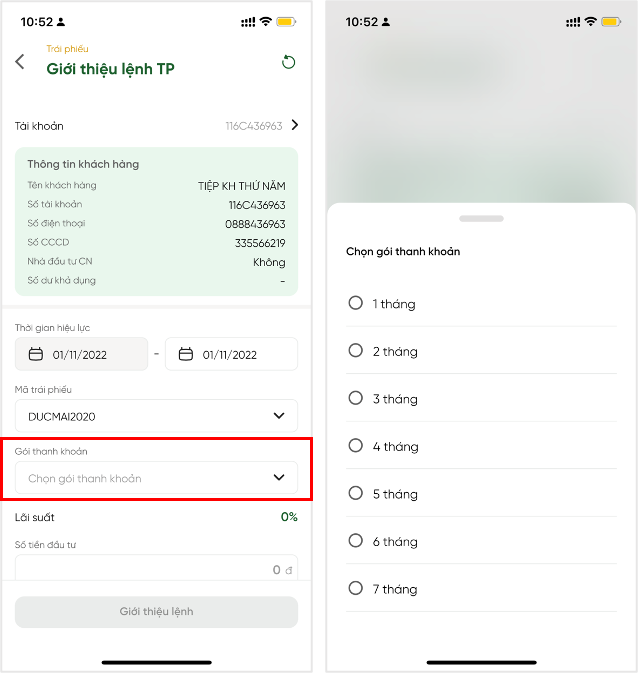
Task: Tap the right phone Wi-Fi icon
Action: pos(590,21)
